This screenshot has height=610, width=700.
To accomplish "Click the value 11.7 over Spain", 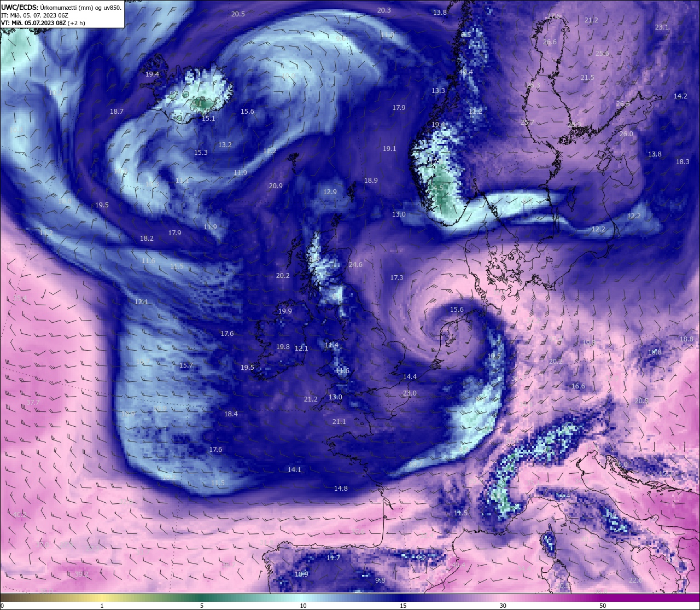I will (333, 558).
